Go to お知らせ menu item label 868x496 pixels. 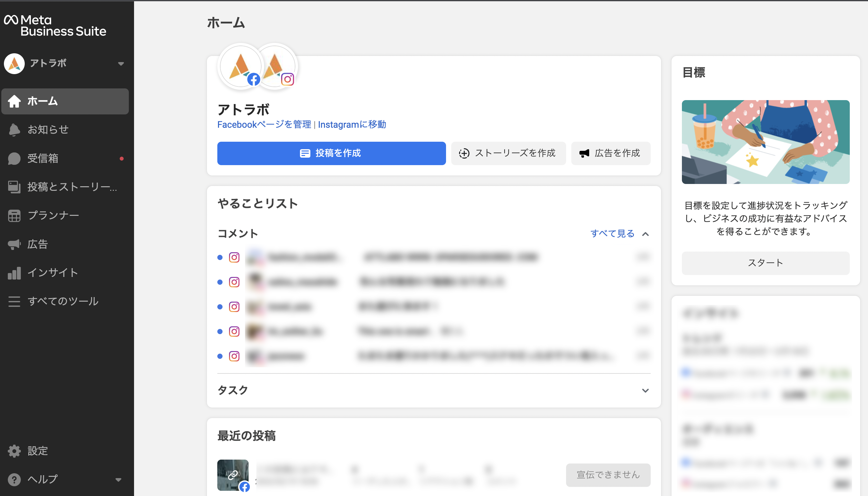click(48, 130)
